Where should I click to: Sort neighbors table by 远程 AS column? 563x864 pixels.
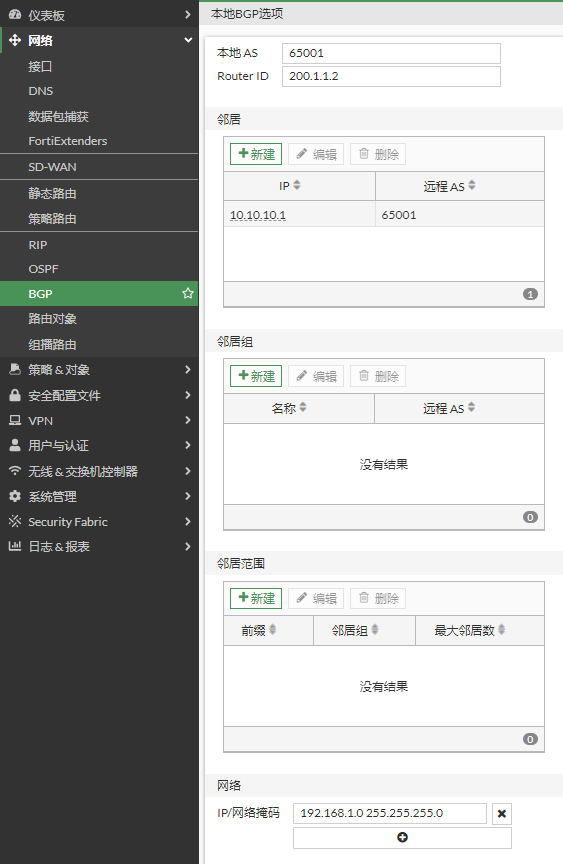tap(472, 185)
